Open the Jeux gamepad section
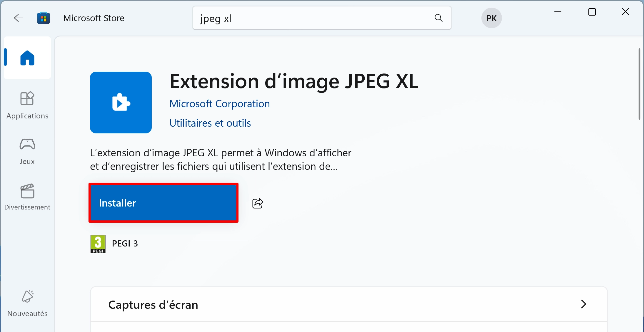Screen dimensions: 644x332 [27, 151]
